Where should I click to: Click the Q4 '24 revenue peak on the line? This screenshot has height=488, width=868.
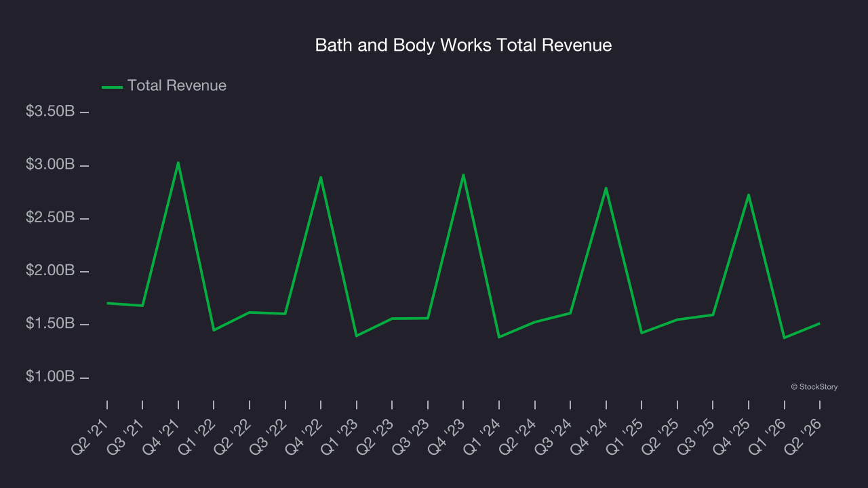(606, 188)
